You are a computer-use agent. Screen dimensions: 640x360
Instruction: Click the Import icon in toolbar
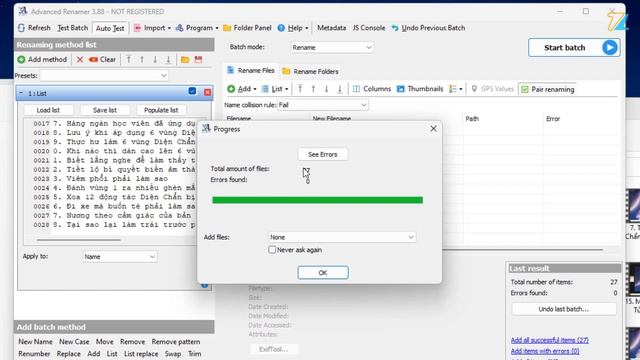[138, 28]
